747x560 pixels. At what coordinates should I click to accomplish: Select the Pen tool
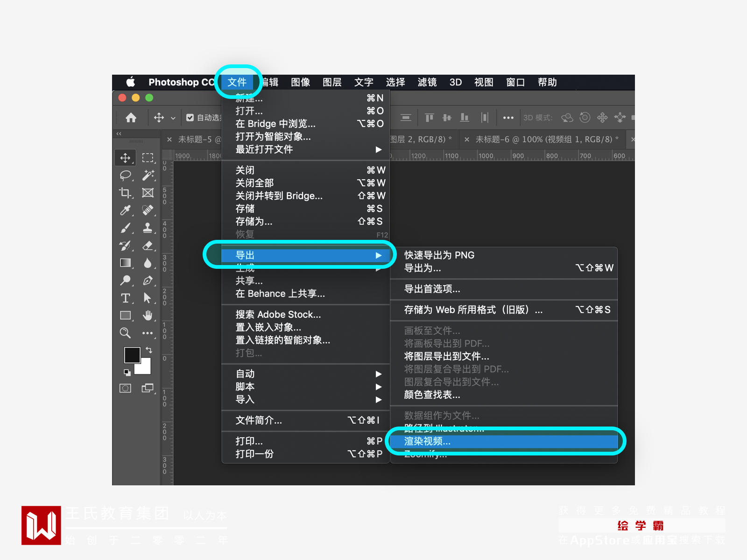click(x=148, y=280)
